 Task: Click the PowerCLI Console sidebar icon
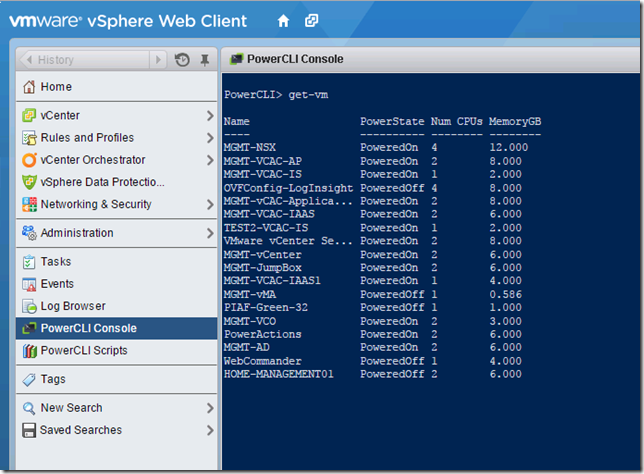[29, 328]
